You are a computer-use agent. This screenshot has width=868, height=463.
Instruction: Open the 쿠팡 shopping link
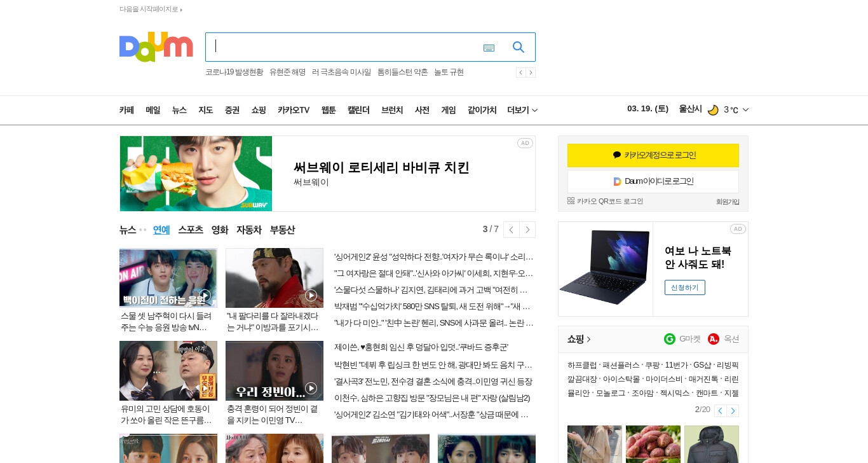pos(652,366)
